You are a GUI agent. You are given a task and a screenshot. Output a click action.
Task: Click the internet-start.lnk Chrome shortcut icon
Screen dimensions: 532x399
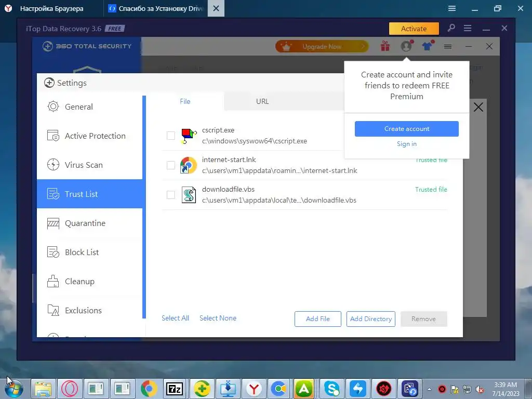click(189, 165)
